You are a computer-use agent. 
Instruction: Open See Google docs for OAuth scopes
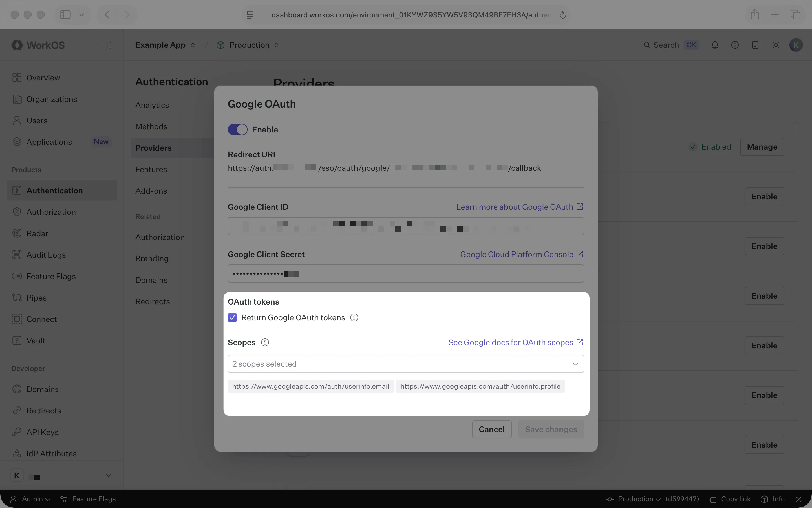click(516, 342)
